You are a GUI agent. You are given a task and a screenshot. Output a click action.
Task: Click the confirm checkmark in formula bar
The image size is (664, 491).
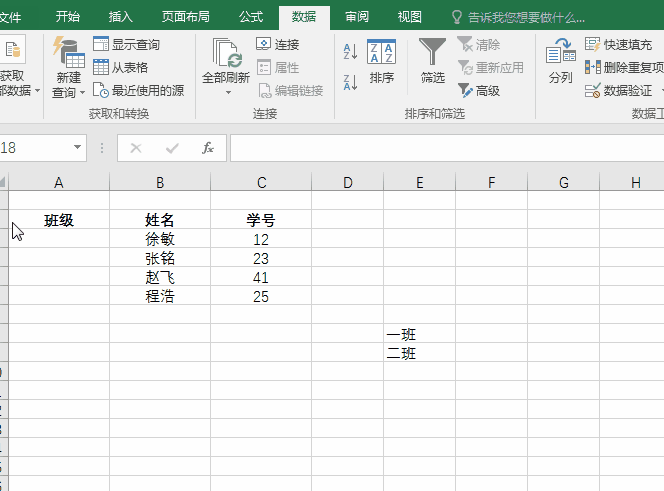coord(172,148)
